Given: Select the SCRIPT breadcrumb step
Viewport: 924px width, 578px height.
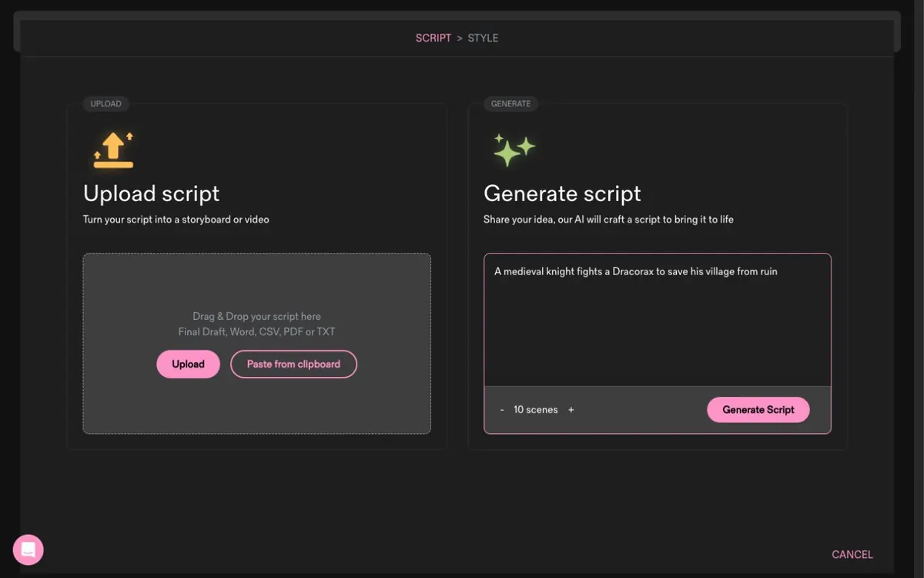Looking at the screenshot, I should (434, 38).
